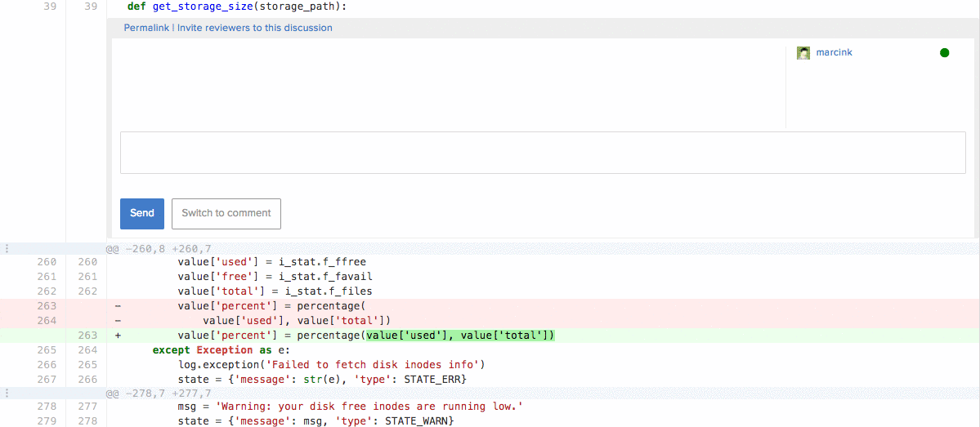The image size is (980, 427).
Task: Focus the comment text input area
Action: 543,153
